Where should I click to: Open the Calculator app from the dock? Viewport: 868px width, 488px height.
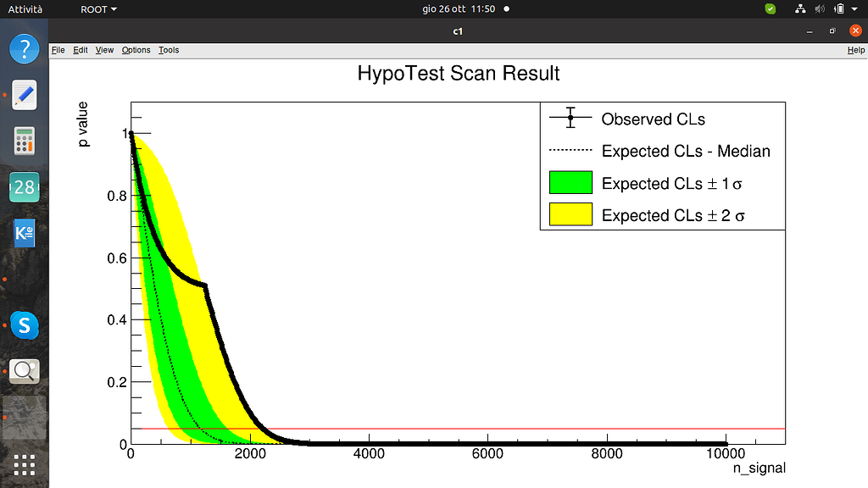click(x=24, y=141)
